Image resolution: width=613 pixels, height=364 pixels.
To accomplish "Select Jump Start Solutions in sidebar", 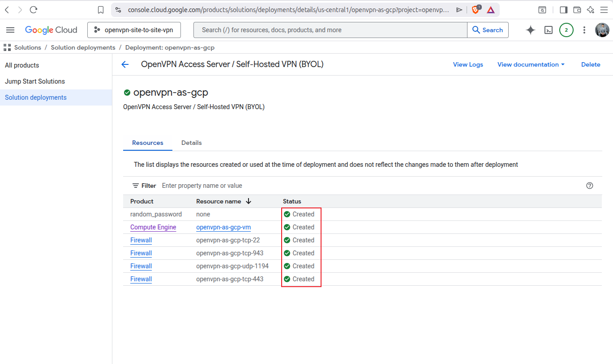I will pyautogui.click(x=35, y=81).
